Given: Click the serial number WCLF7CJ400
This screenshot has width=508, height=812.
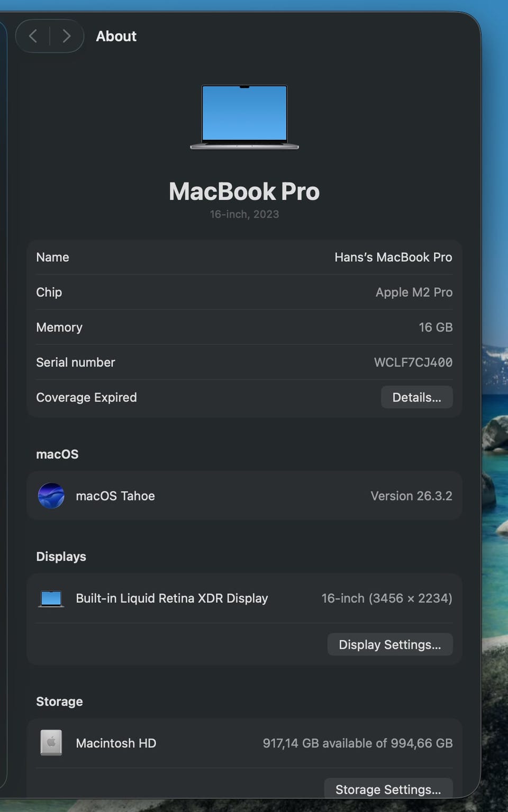Looking at the screenshot, I should tap(413, 362).
